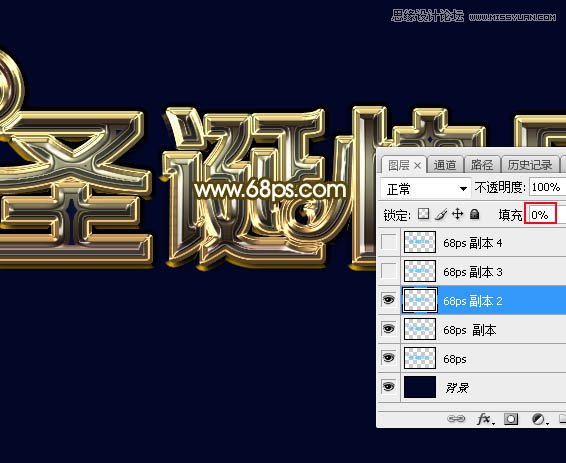Open the 路径 tab
Screen dimensions: 566x463
482,165
